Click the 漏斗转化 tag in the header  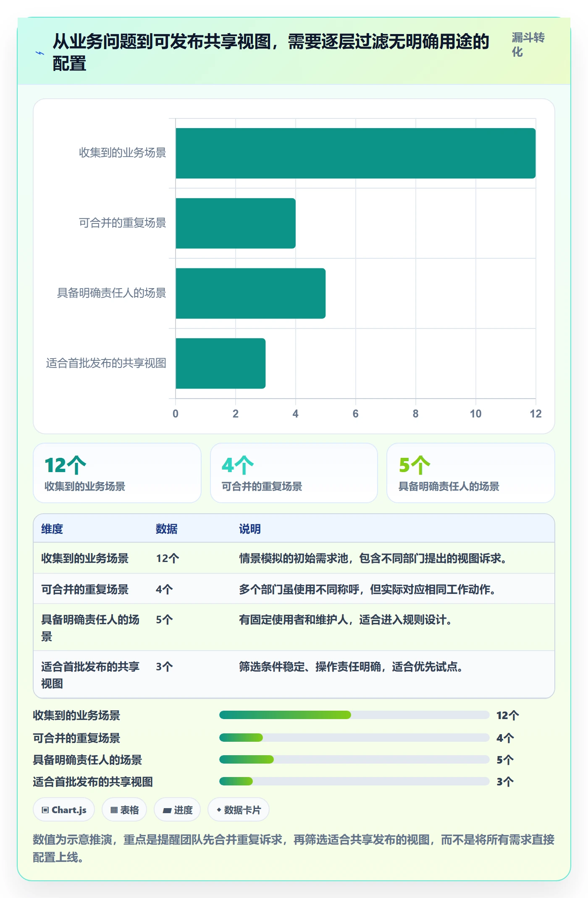point(528,45)
